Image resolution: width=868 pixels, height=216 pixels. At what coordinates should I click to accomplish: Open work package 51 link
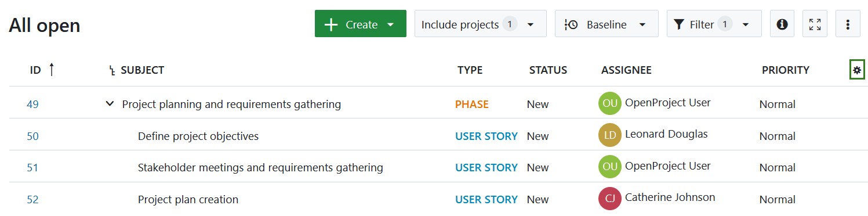click(x=32, y=168)
